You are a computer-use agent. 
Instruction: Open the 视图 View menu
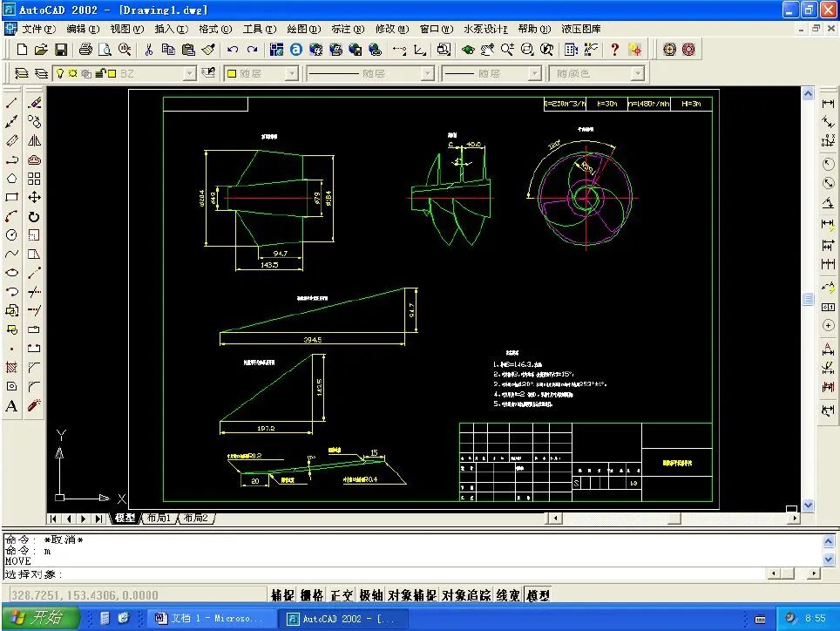127,29
